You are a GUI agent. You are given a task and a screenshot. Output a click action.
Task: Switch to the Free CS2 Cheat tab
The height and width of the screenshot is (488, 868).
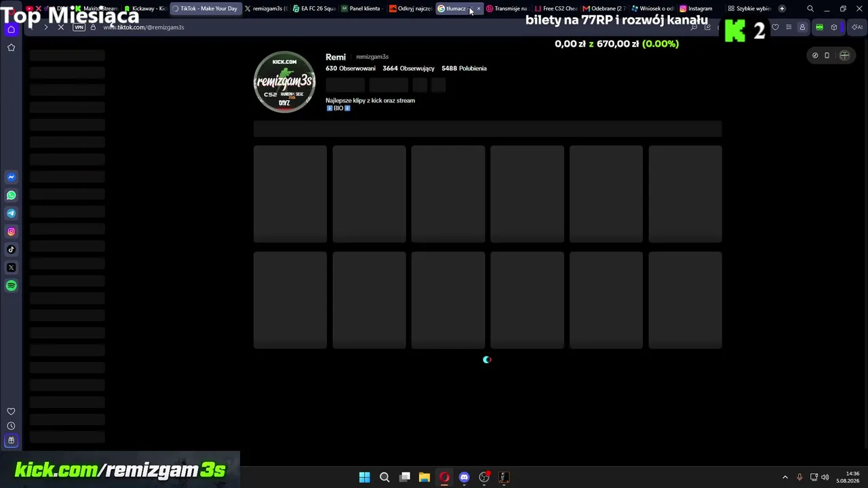point(556,9)
